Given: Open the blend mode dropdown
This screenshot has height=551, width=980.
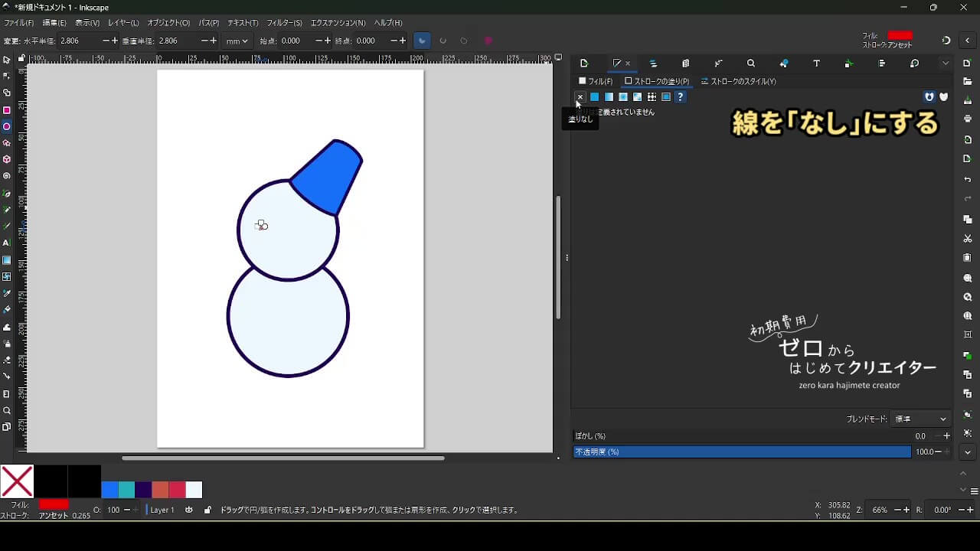Looking at the screenshot, I should click(921, 419).
